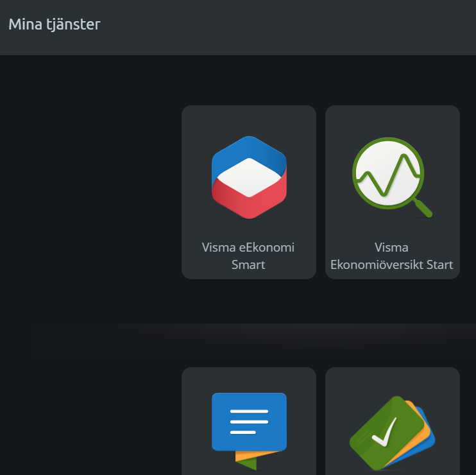Click the Visma eEkonomi Smart label

[x=248, y=255]
